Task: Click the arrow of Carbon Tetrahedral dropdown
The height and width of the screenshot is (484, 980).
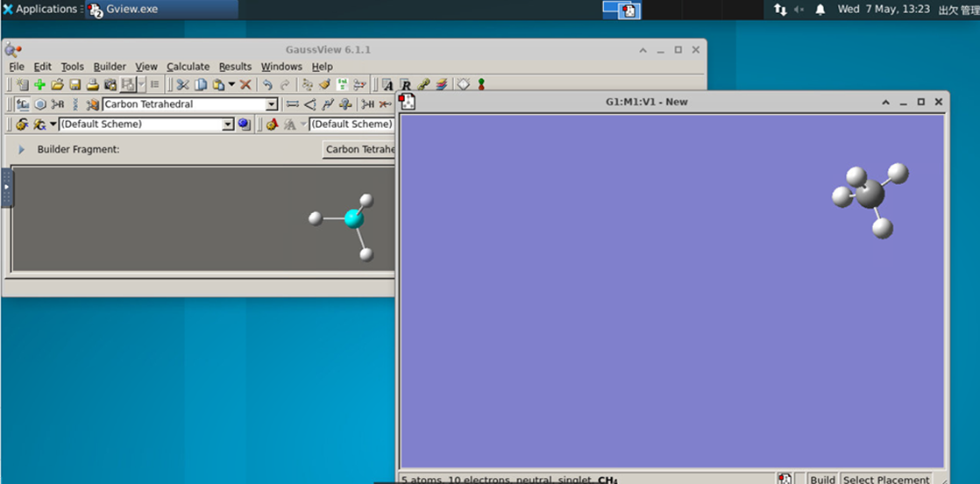Action: [x=271, y=104]
